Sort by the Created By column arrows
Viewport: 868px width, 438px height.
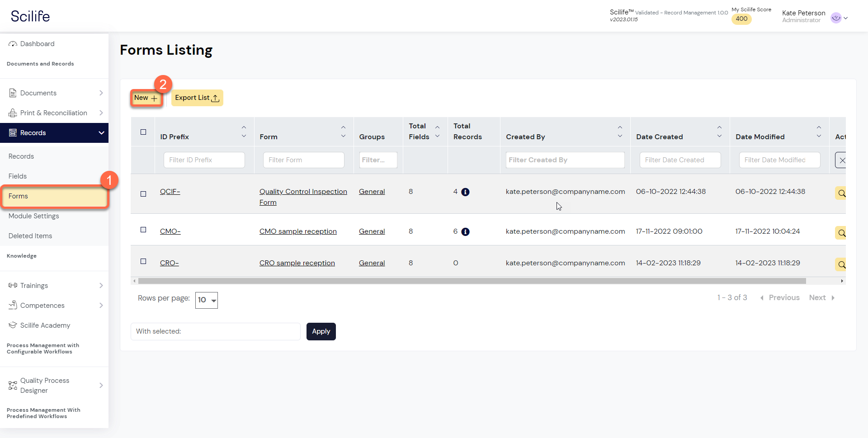tap(620, 132)
